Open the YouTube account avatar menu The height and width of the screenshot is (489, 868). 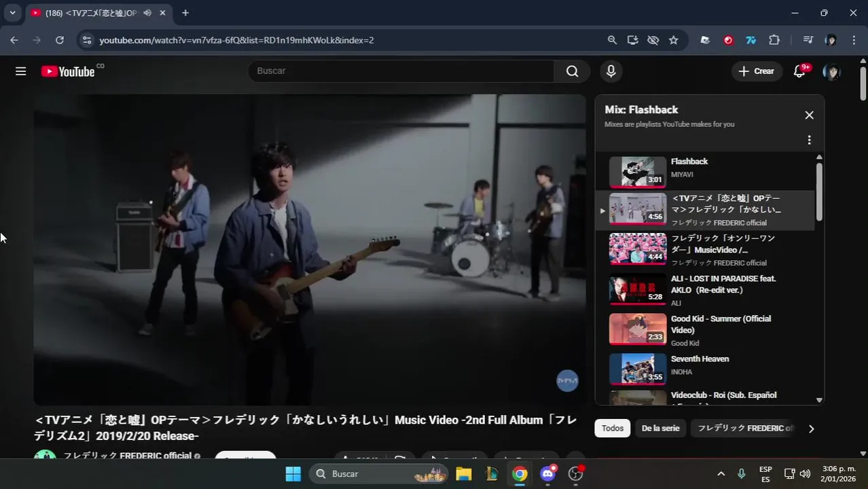click(831, 71)
